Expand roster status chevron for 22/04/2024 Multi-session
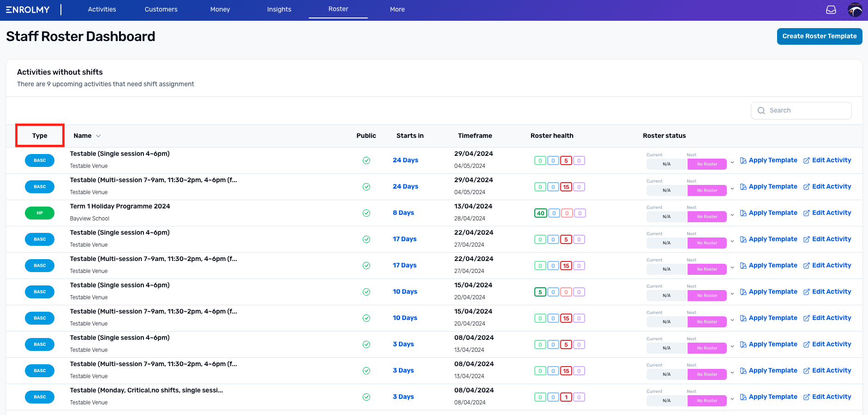Viewport: 868px width, 415px height. [x=732, y=268]
